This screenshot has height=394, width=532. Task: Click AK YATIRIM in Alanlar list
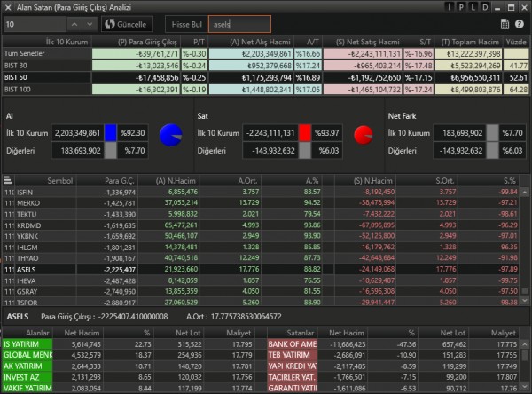point(27,366)
